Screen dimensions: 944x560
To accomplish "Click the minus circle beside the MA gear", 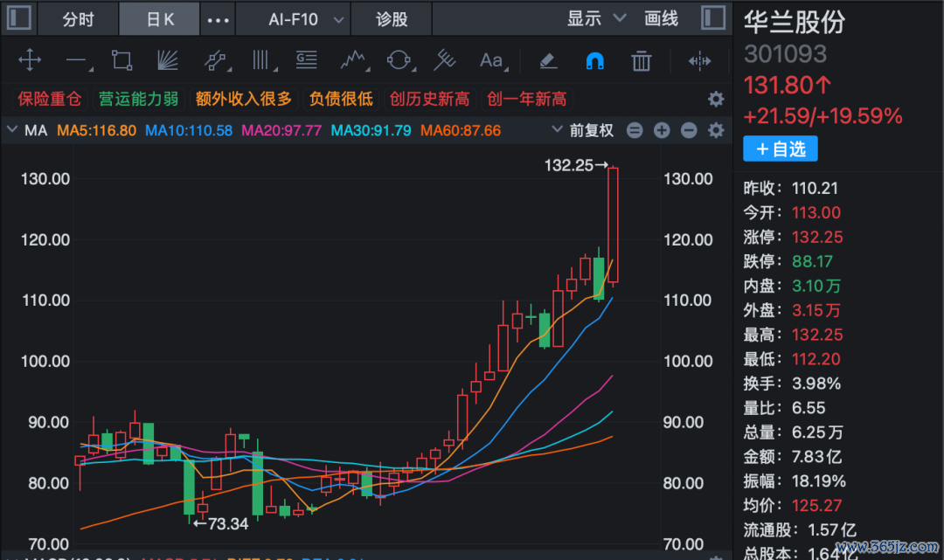I will coord(689,130).
